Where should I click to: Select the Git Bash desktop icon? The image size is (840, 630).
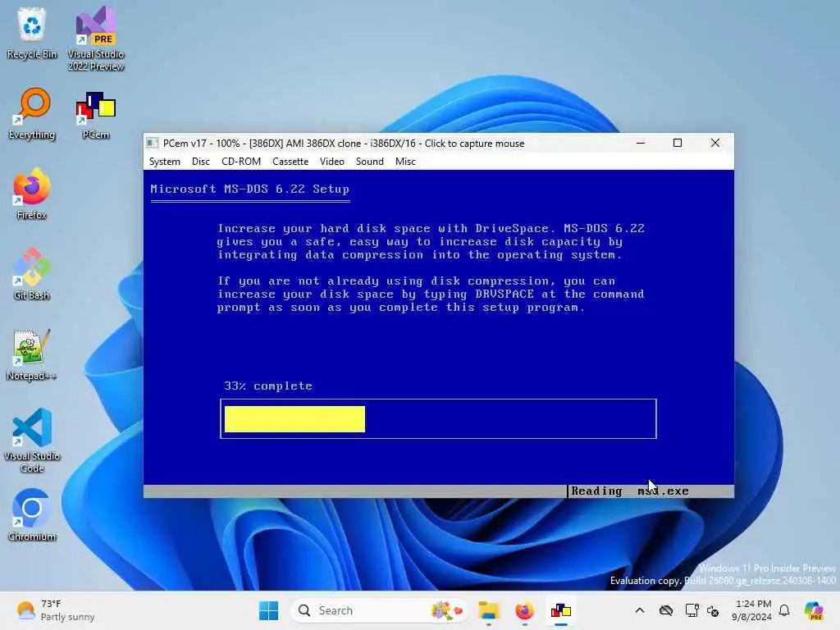[x=32, y=274]
